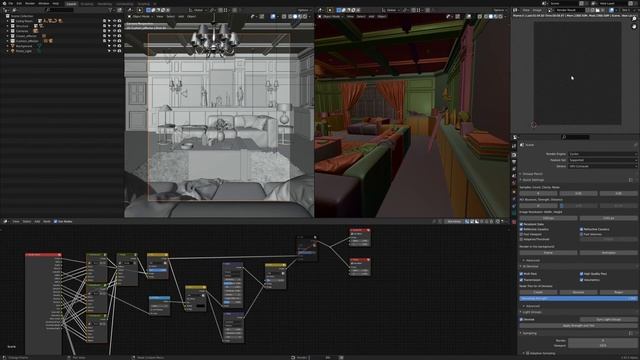Image resolution: width=640 pixels, height=360 pixels.
Task: Adjust blue denoising strength slider
Action: click(578, 299)
